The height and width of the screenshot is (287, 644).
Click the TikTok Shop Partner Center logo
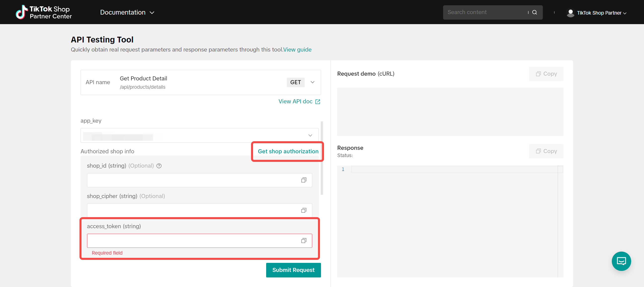click(x=44, y=12)
